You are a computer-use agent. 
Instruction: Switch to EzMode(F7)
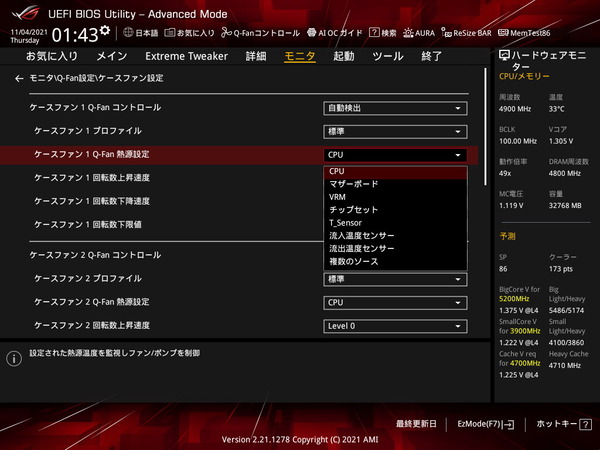click(485, 424)
